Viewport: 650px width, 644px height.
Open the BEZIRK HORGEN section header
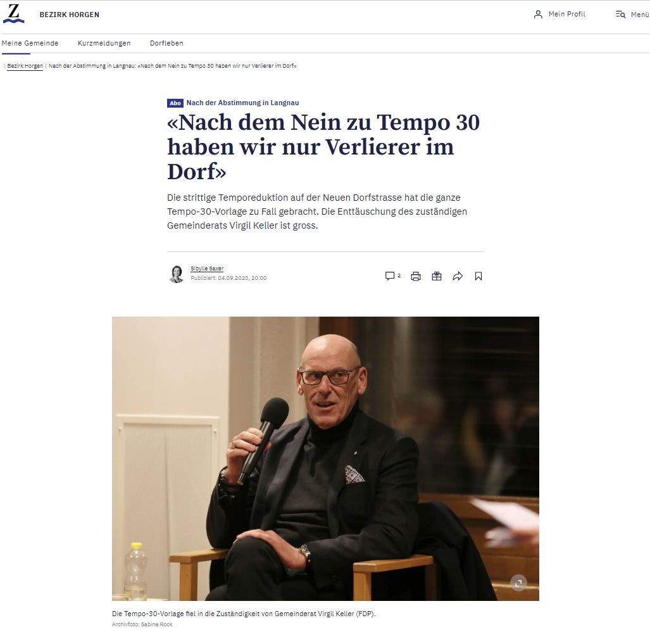[69, 15]
